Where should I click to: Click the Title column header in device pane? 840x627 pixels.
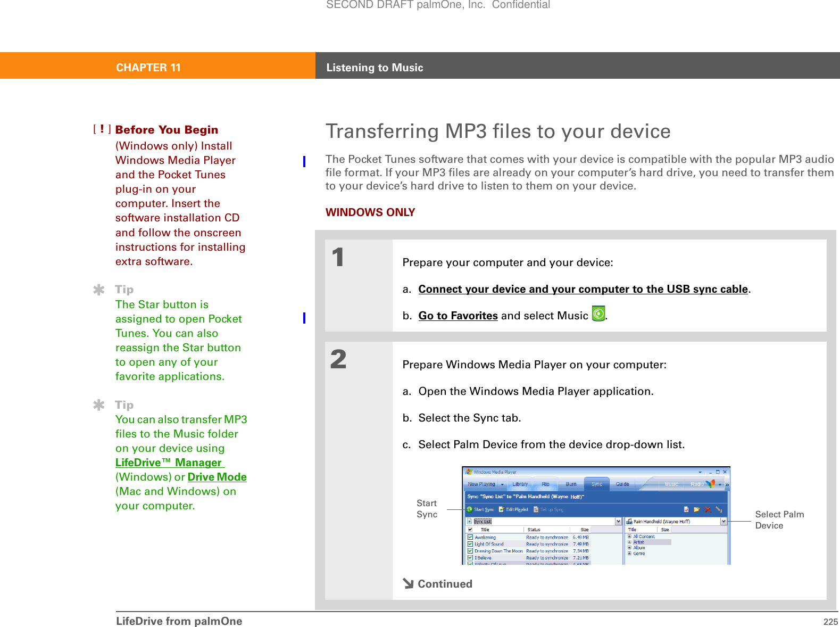(x=632, y=530)
